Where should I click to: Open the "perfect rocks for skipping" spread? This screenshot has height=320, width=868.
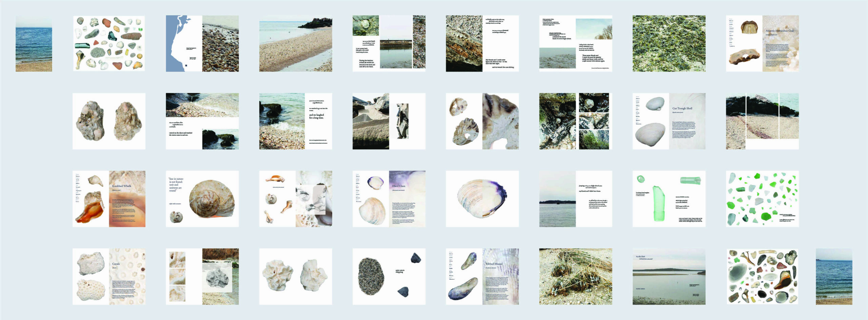coord(389,277)
